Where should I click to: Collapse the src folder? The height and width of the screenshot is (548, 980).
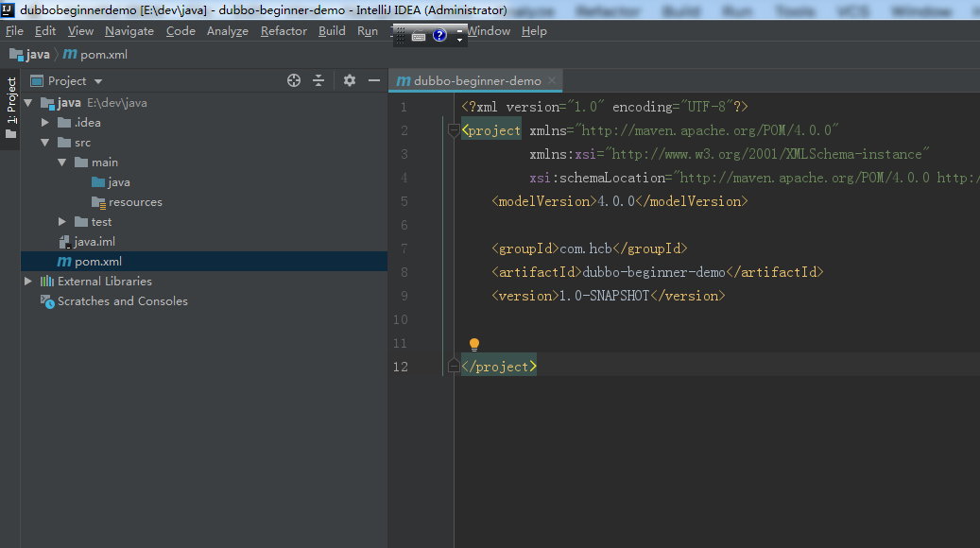click(x=45, y=143)
